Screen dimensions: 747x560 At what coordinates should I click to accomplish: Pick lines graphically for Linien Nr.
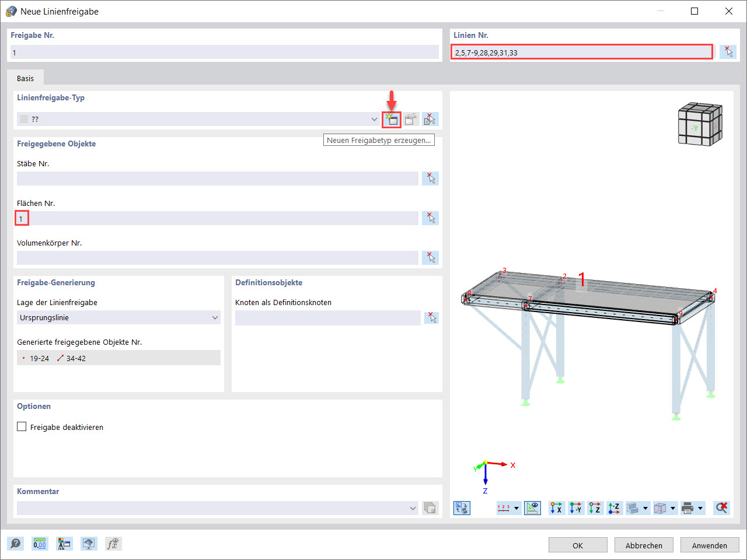coord(728,52)
